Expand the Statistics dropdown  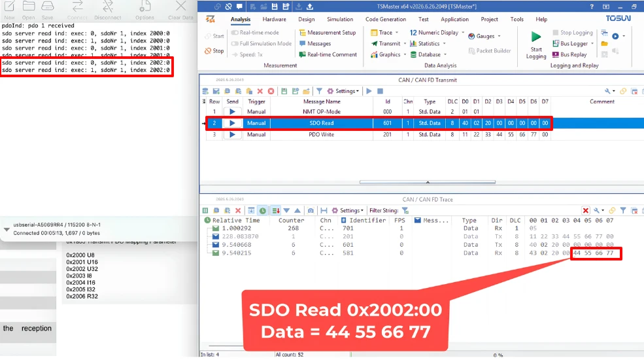(x=445, y=44)
